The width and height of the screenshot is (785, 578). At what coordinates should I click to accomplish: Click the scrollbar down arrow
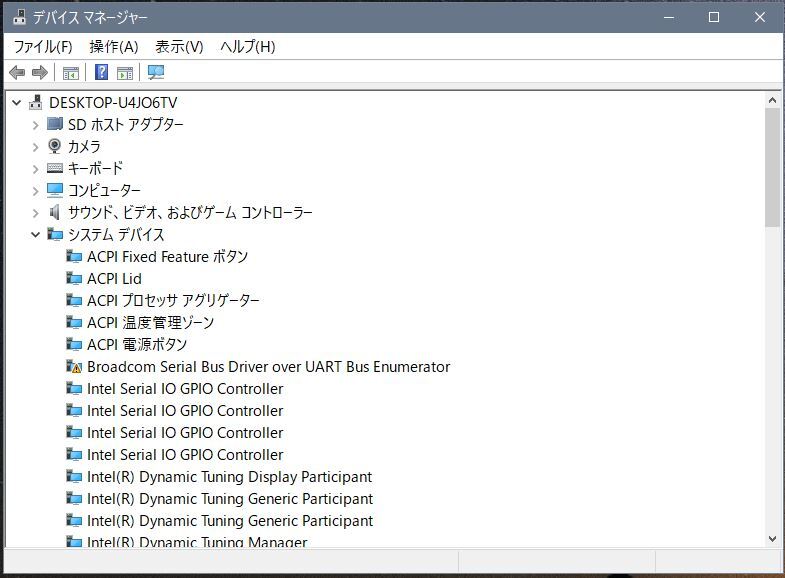[x=772, y=539]
